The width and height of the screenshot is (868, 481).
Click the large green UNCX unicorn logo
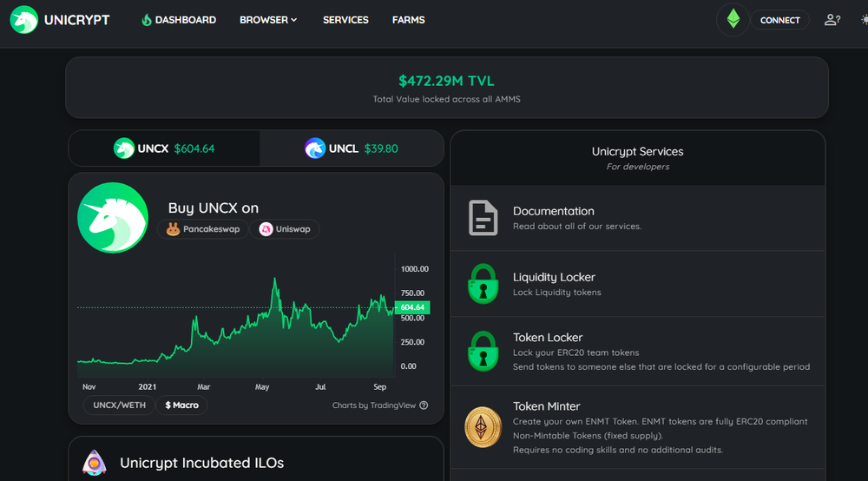(113, 218)
